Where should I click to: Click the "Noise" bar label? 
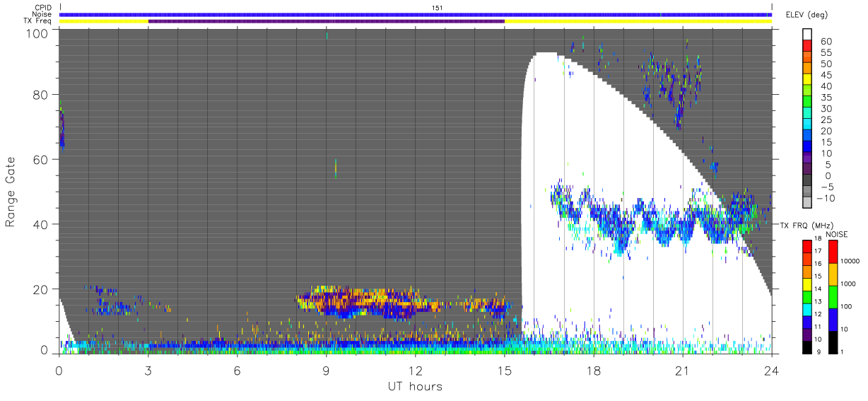[x=42, y=14]
